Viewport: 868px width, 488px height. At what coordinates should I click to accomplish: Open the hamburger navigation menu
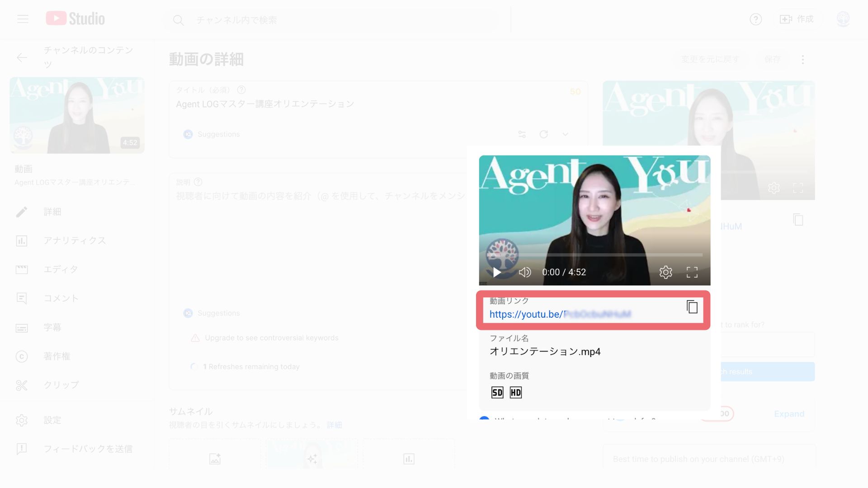point(23,19)
